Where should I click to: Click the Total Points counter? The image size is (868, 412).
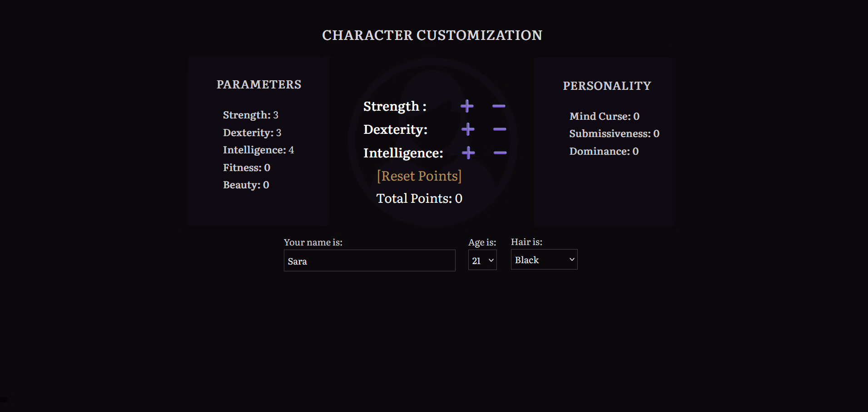click(x=419, y=198)
